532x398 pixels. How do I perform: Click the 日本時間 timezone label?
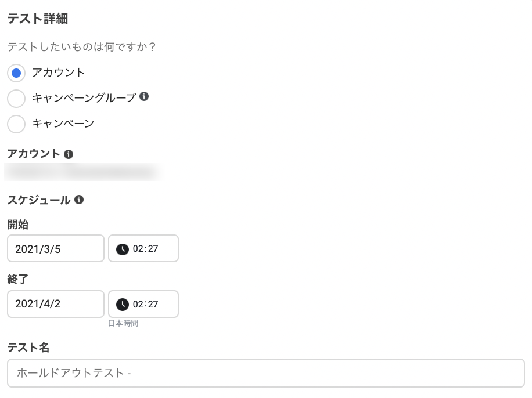[x=123, y=323]
